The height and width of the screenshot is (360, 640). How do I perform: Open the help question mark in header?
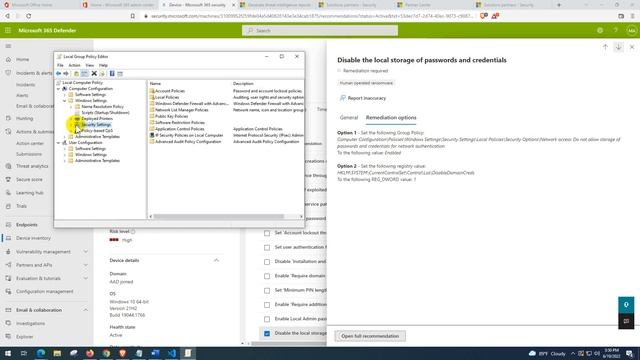(x=616, y=31)
